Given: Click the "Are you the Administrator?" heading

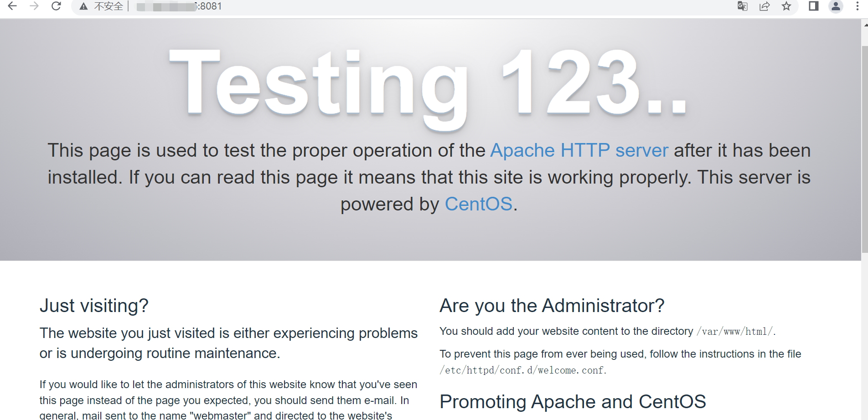Looking at the screenshot, I should coord(552,306).
